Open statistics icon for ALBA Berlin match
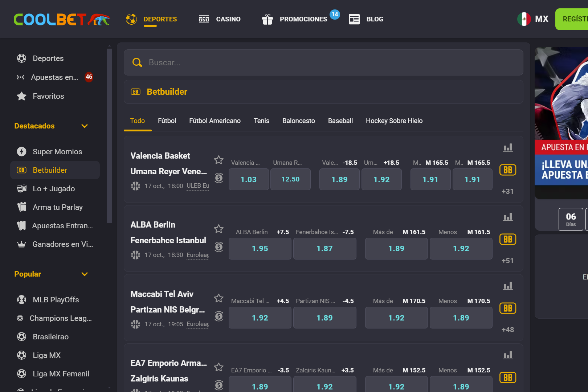This screenshot has width=588, height=392. 508,217
